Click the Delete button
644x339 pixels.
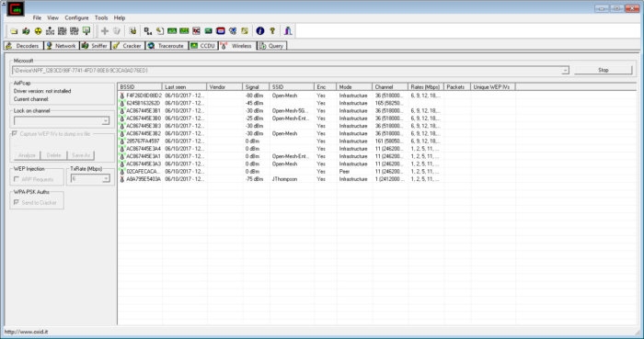click(x=53, y=155)
